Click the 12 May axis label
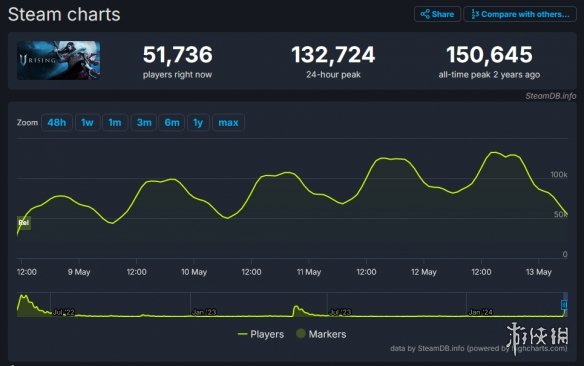584x366 pixels. pyautogui.click(x=424, y=272)
